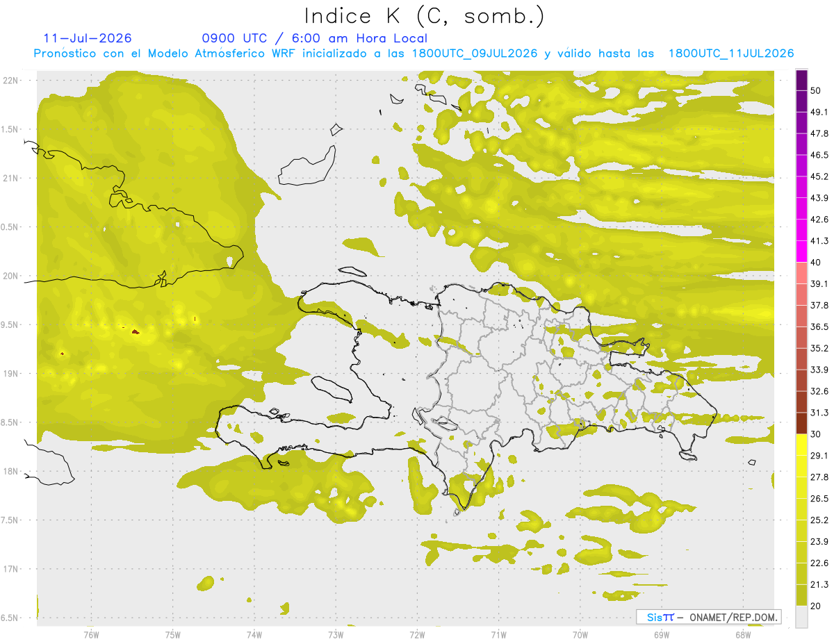Click the color bar value '40'
Image resolution: width=834 pixels, height=644 pixels.
point(816,263)
